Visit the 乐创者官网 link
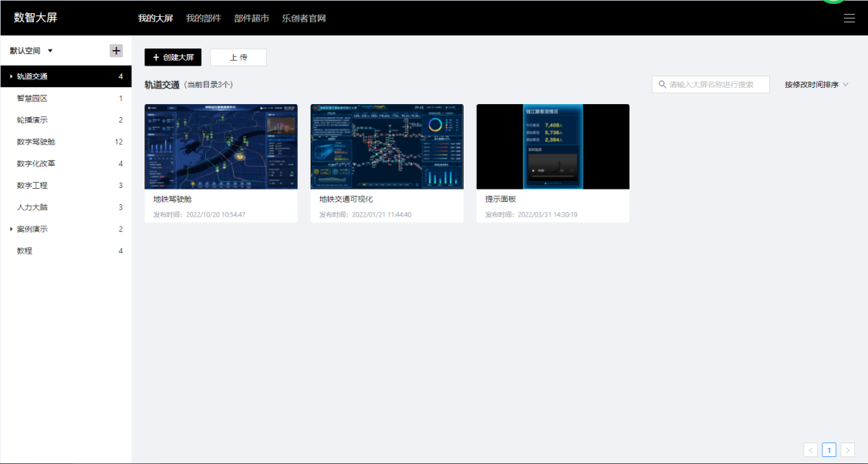Image resolution: width=868 pixels, height=464 pixels. pyautogui.click(x=304, y=18)
